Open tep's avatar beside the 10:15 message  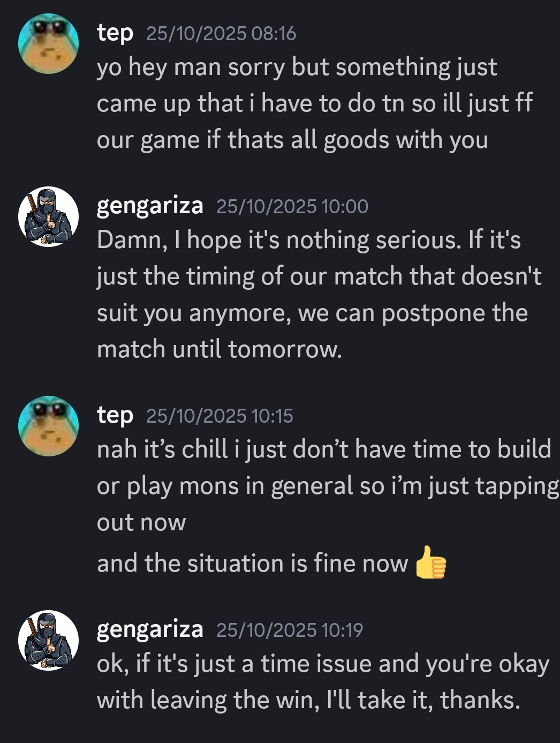[x=48, y=426]
